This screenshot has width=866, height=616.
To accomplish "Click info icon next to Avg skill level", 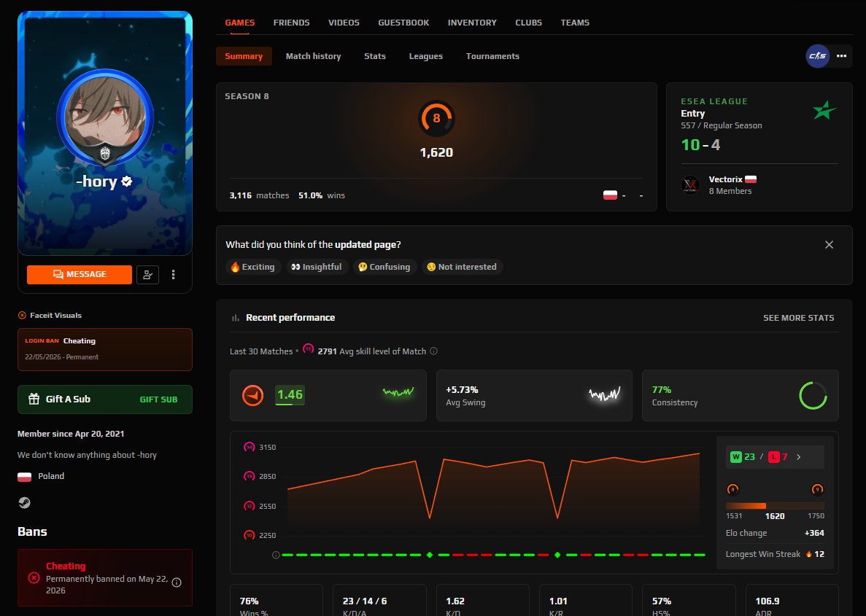I will click(x=433, y=351).
